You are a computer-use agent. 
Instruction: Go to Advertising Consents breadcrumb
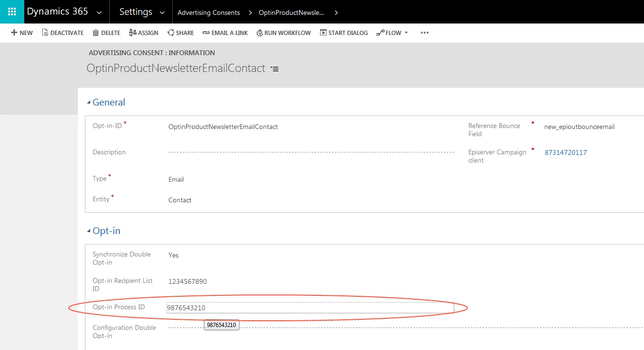click(209, 12)
